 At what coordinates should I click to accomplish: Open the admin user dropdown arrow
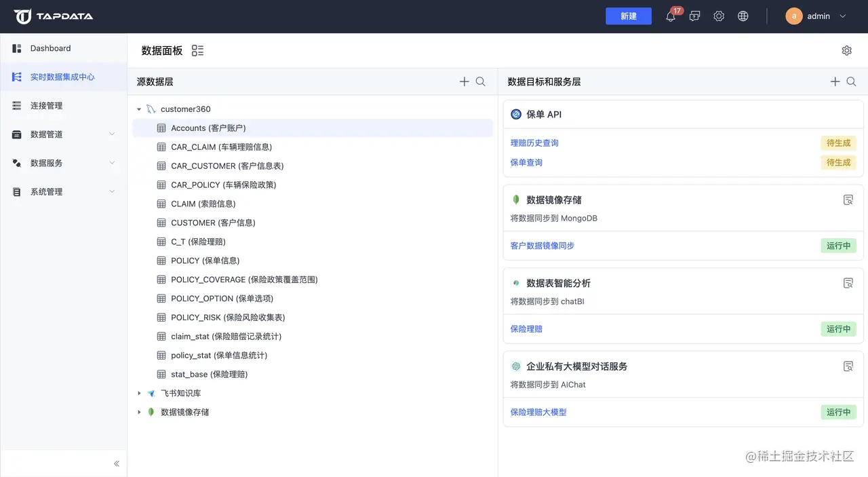pyautogui.click(x=843, y=16)
